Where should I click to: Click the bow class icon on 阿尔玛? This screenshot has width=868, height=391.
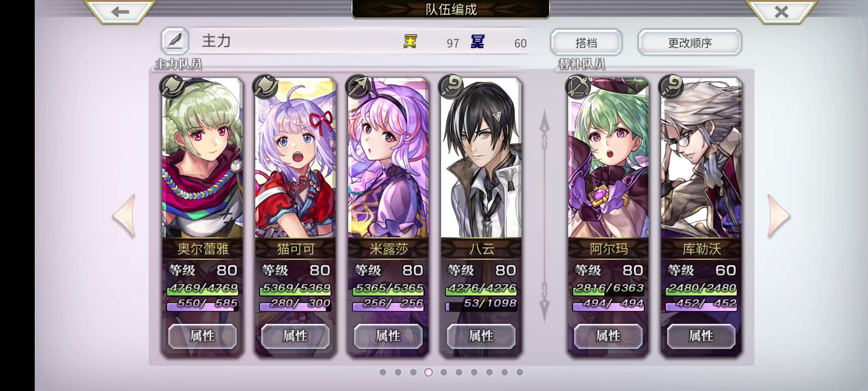click(578, 87)
